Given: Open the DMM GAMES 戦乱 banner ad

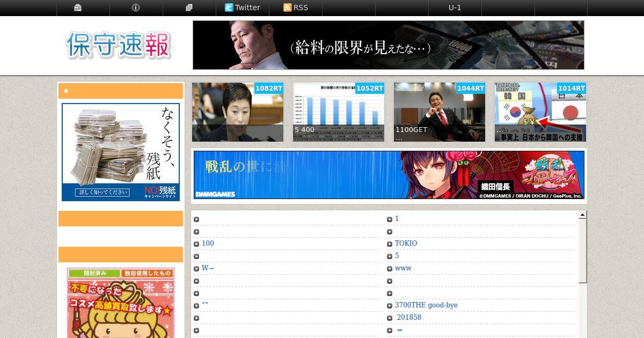Looking at the screenshot, I should pos(389,175).
